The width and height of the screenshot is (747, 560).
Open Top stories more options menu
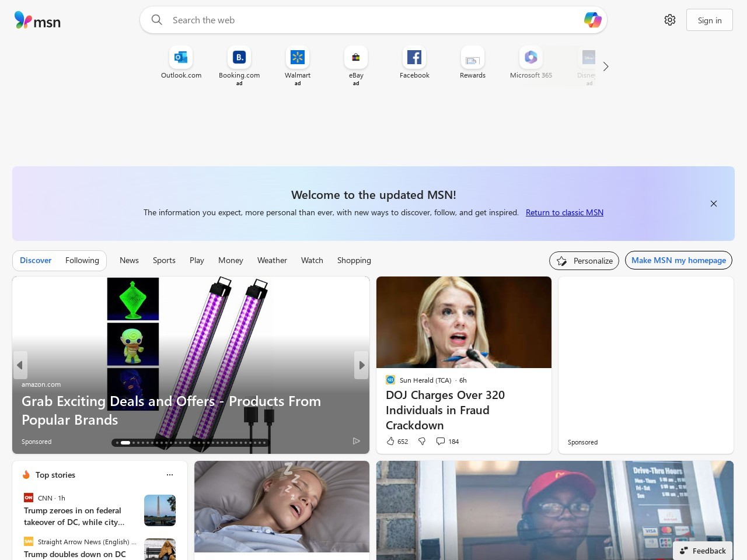170,475
